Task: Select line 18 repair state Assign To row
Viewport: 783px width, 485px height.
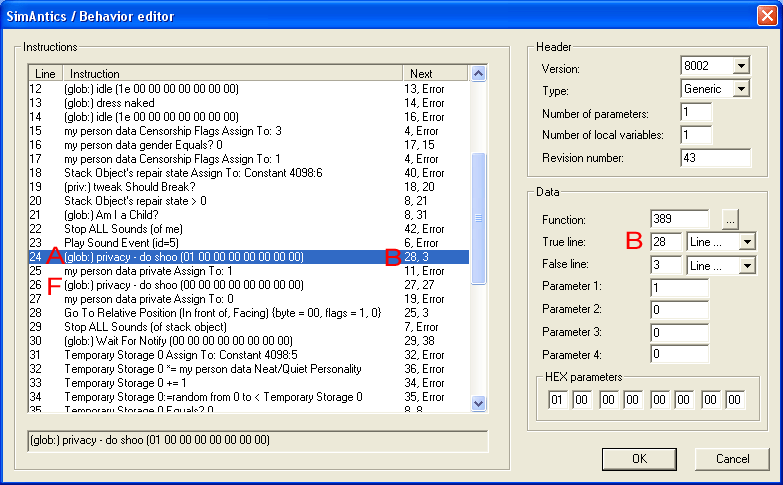Action: click(x=249, y=173)
